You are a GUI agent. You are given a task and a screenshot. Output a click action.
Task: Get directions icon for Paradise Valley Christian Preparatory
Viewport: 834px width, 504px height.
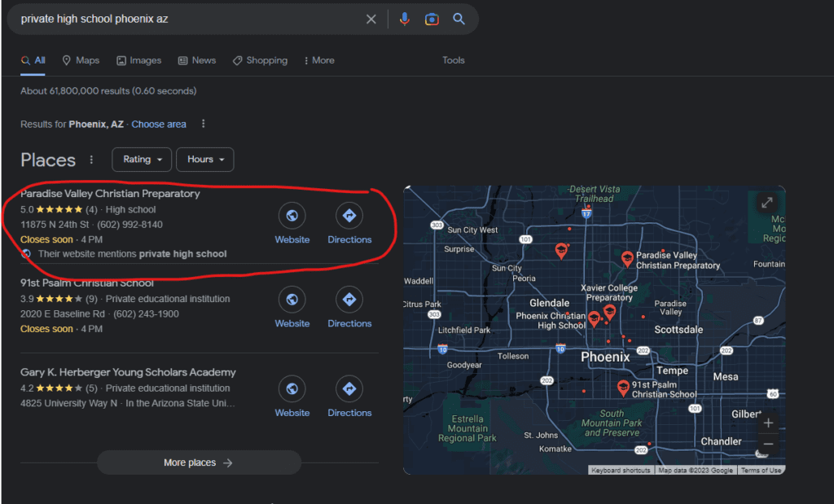349,215
